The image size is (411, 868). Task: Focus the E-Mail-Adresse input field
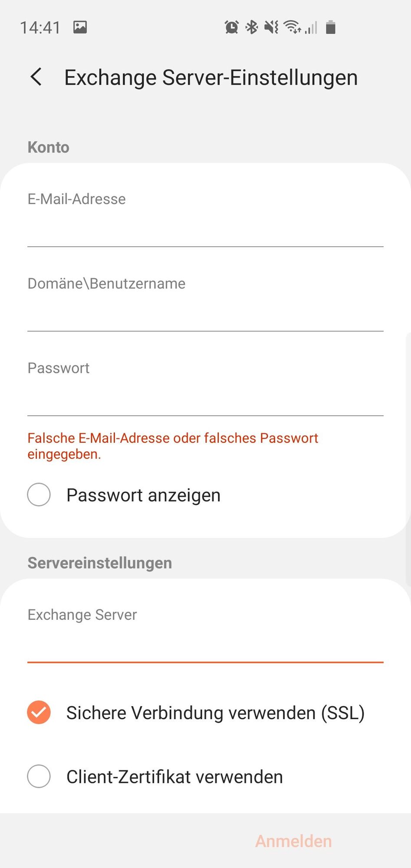coord(205,230)
